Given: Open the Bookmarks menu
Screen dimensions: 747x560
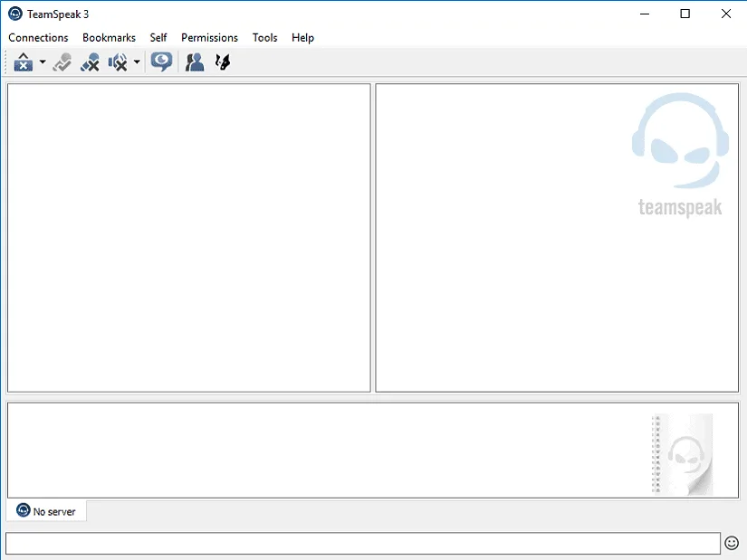Looking at the screenshot, I should (x=109, y=38).
